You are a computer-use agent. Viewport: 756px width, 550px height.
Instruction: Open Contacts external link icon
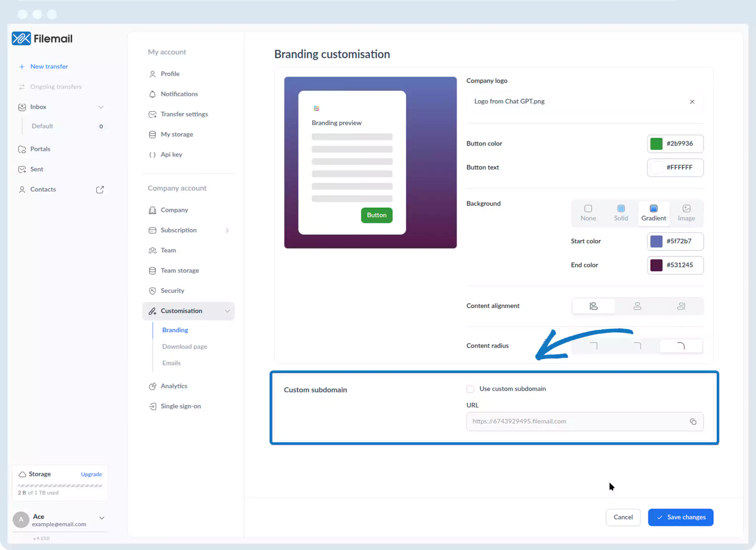pyautogui.click(x=100, y=189)
